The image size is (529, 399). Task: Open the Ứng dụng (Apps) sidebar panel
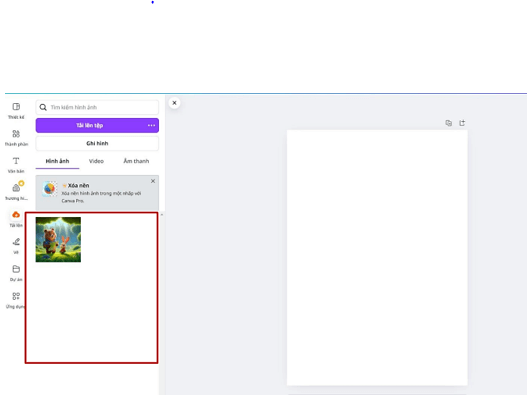(x=16, y=300)
